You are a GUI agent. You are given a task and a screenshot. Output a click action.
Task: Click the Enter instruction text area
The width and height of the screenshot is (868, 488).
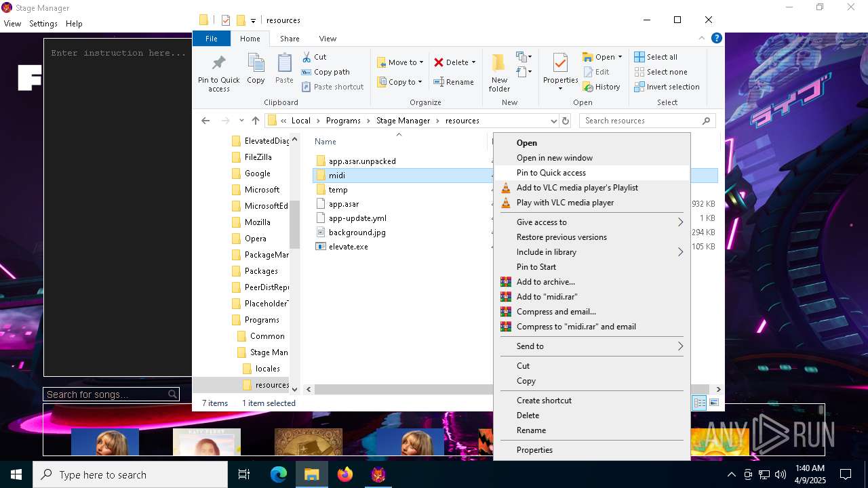118,207
